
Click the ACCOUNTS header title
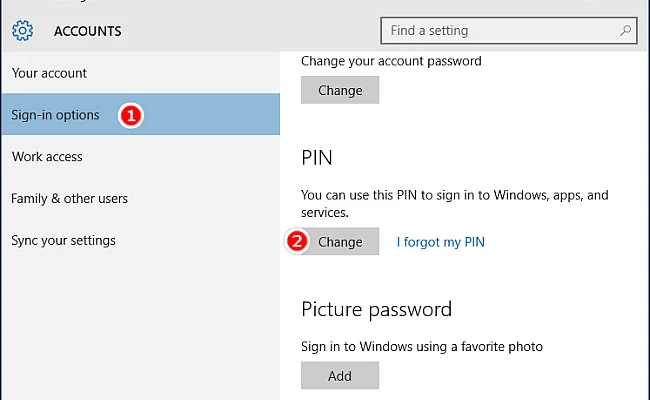tap(87, 31)
